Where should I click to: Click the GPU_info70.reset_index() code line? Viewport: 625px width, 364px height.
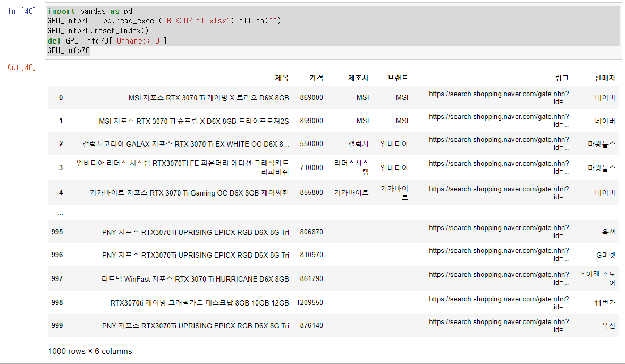pyautogui.click(x=98, y=31)
